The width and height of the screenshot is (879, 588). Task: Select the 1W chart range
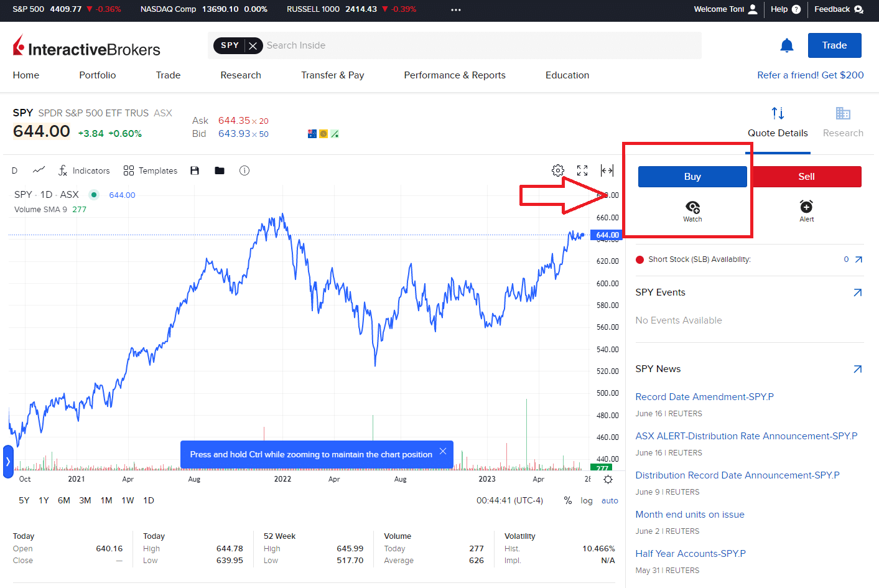(x=128, y=500)
